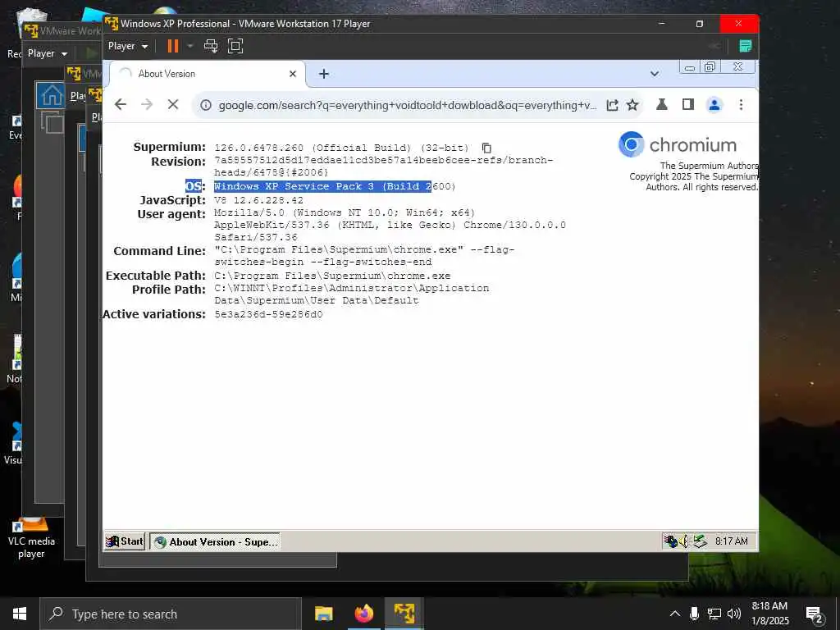This screenshot has height=630, width=840.
Task: Click Active variations value 5e3a236d-59e286d0
Action: tap(268, 314)
